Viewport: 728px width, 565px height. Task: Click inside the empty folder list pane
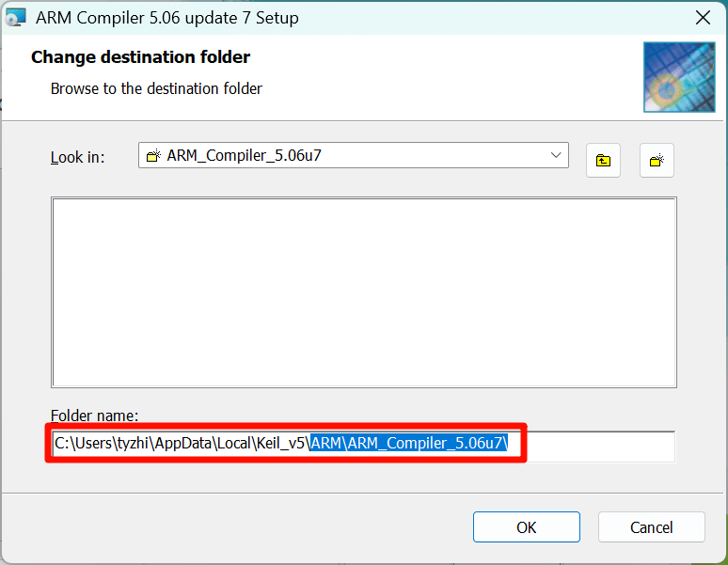363,291
